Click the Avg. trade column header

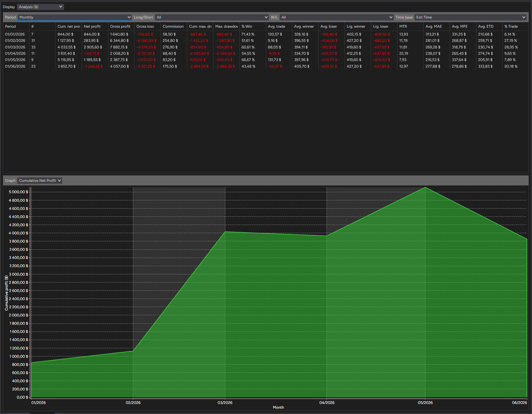point(279,26)
